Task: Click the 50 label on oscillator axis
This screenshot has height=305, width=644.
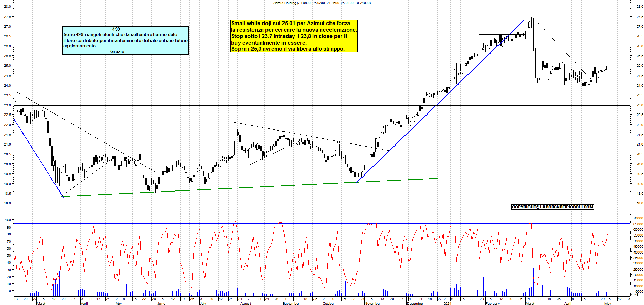Action: (9, 255)
